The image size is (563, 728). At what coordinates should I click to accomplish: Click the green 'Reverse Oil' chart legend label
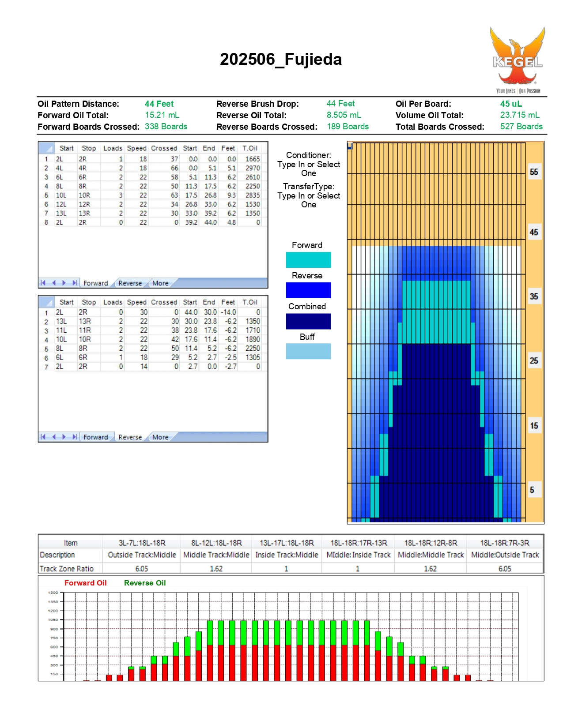145,583
